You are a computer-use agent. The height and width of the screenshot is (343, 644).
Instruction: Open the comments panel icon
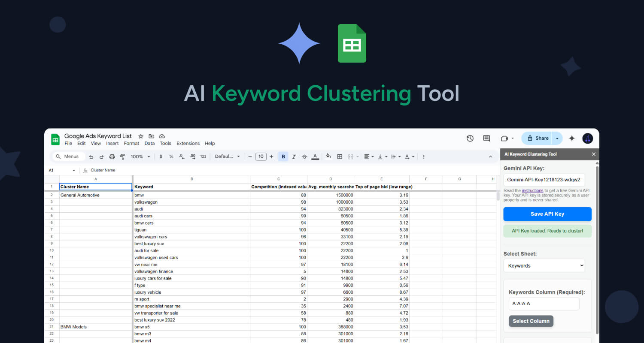coord(486,138)
